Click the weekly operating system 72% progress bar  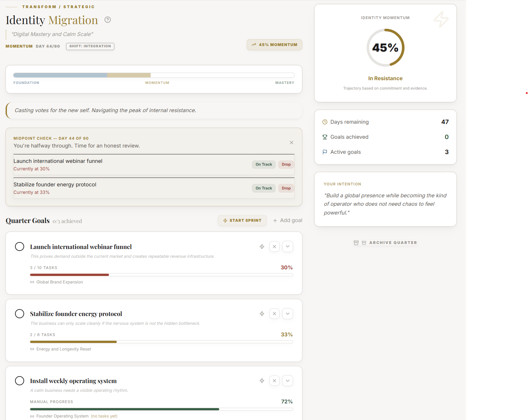162,409
